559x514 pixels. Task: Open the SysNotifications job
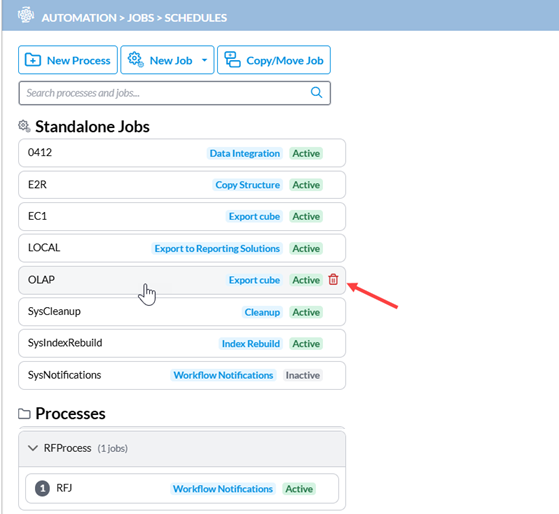(182, 375)
